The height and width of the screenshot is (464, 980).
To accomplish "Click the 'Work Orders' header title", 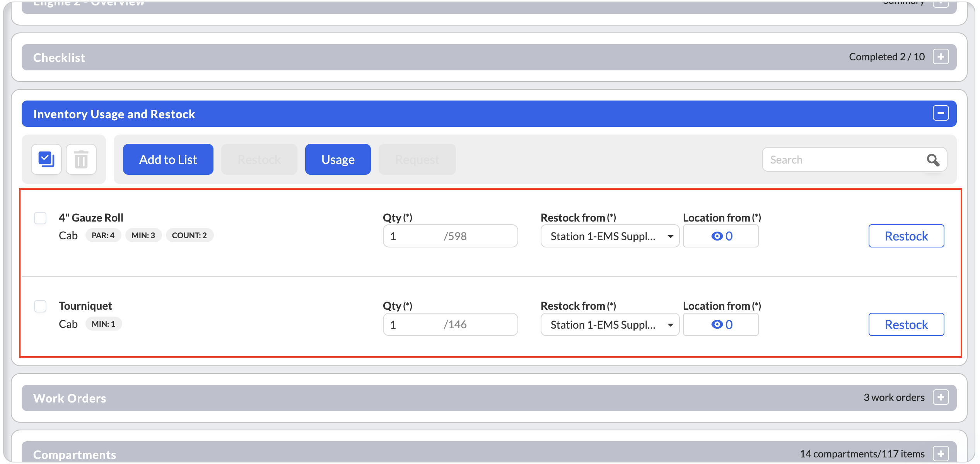I will (x=70, y=398).
